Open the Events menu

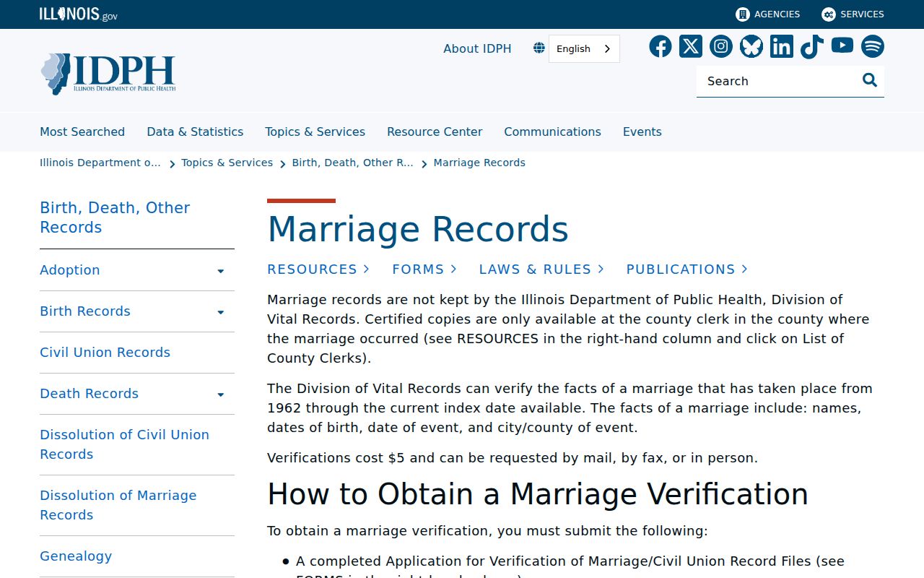[642, 131]
